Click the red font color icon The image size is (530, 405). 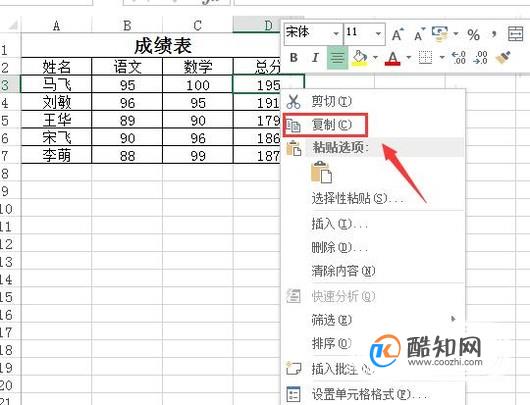(392, 58)
